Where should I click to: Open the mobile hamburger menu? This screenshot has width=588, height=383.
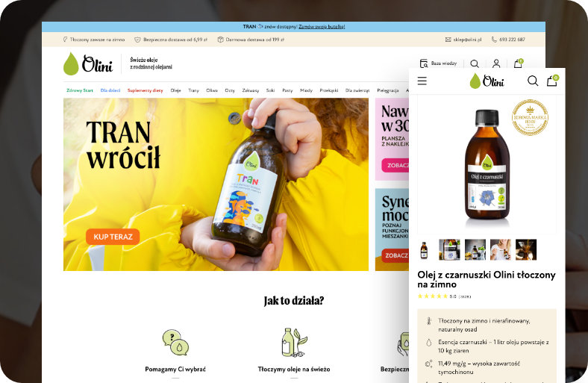point(422,81)
